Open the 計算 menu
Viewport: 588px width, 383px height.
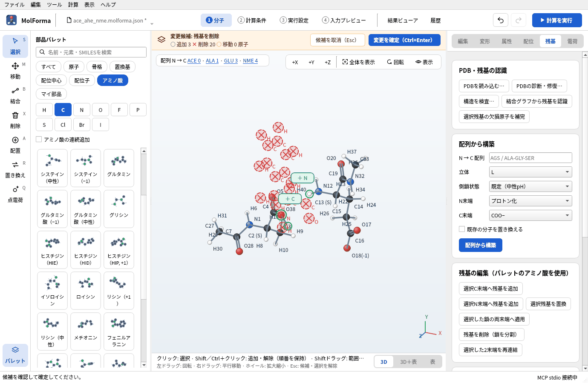[73, 5]
